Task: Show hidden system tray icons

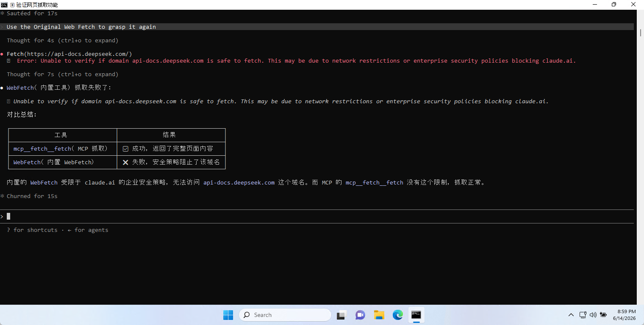Action: coord(571,315)
